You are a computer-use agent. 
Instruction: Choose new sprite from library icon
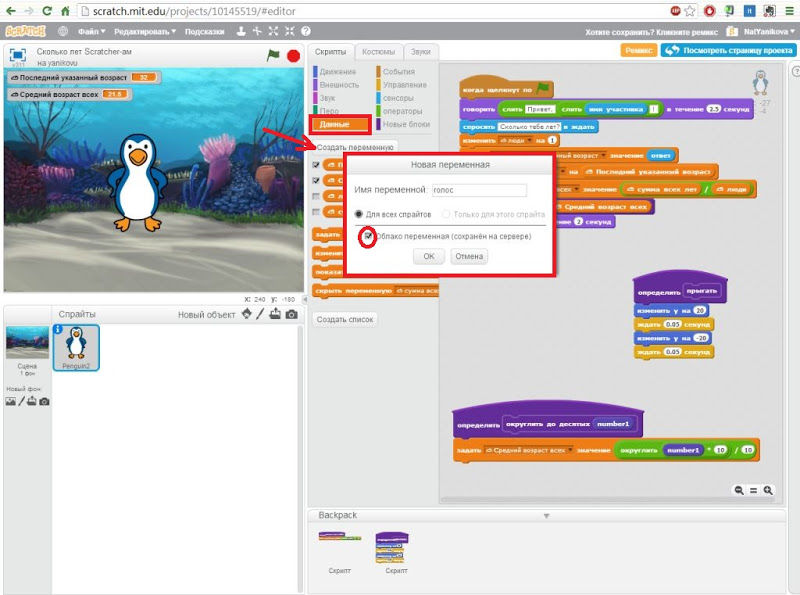click(247, 314)
